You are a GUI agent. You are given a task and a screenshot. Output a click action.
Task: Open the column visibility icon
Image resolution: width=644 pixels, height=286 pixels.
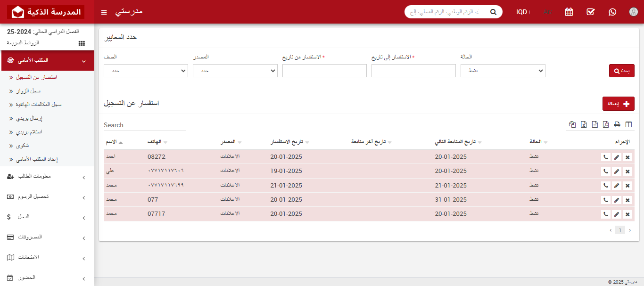tap(628, 124)
